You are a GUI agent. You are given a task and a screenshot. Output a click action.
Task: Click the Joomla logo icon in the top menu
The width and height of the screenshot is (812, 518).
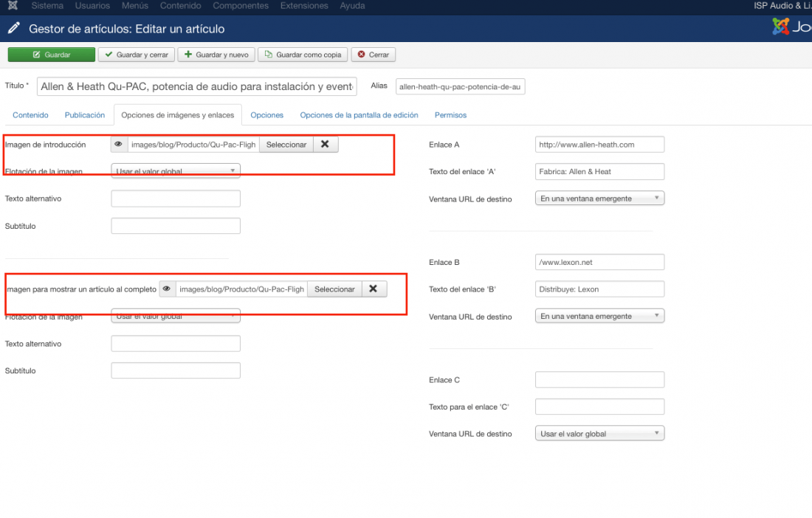pos(13,6)
